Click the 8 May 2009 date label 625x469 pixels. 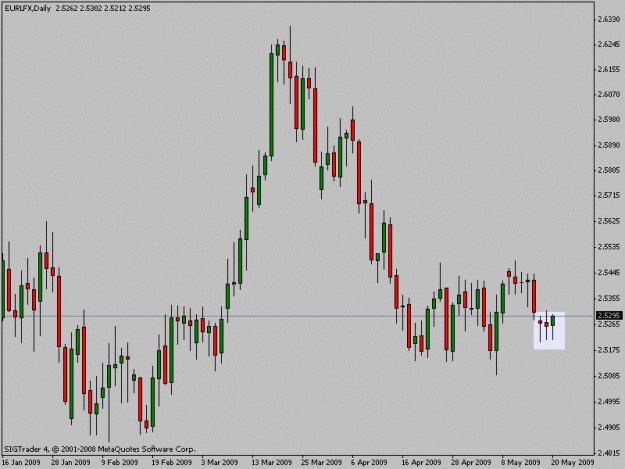click(521, 463)
